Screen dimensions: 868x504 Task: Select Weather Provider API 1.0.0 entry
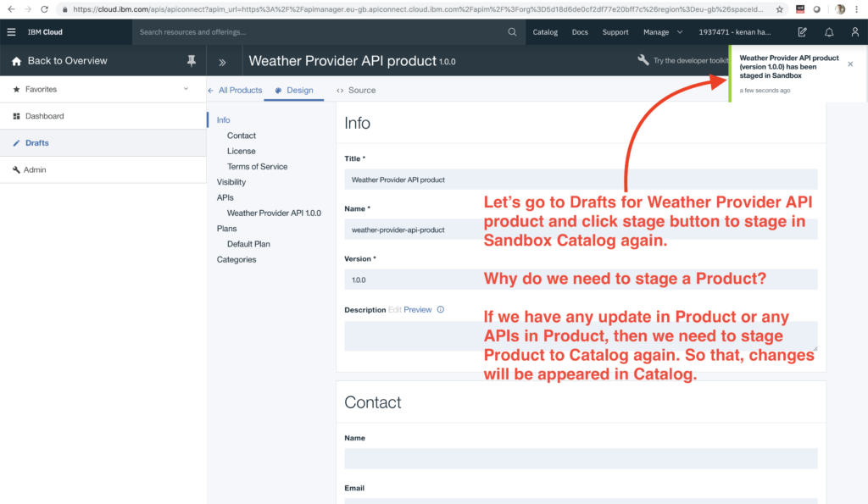click(274, 213)
